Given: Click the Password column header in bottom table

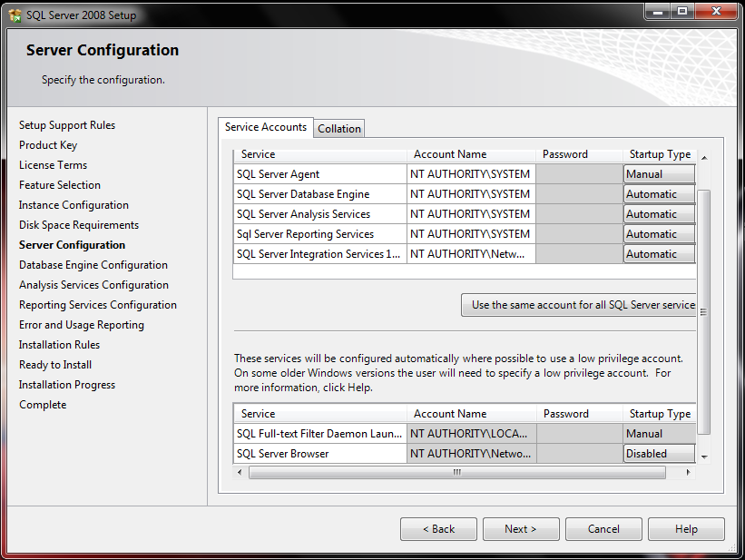Looking at the screenshot, I should (580, 414).
